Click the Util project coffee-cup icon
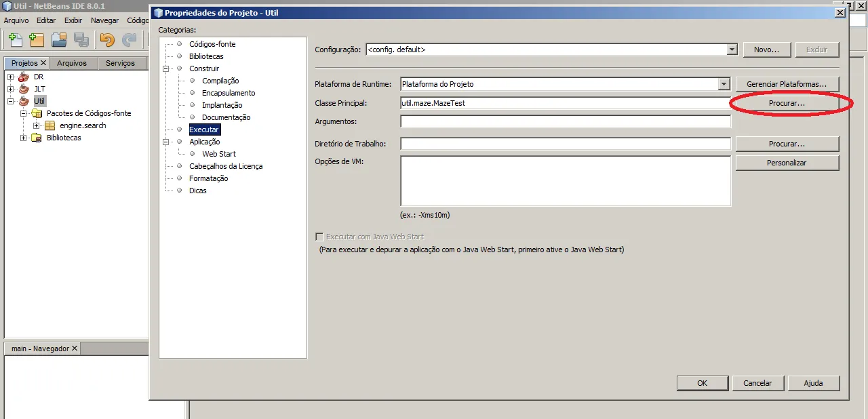The image size is (868, 419). (24, 101)
